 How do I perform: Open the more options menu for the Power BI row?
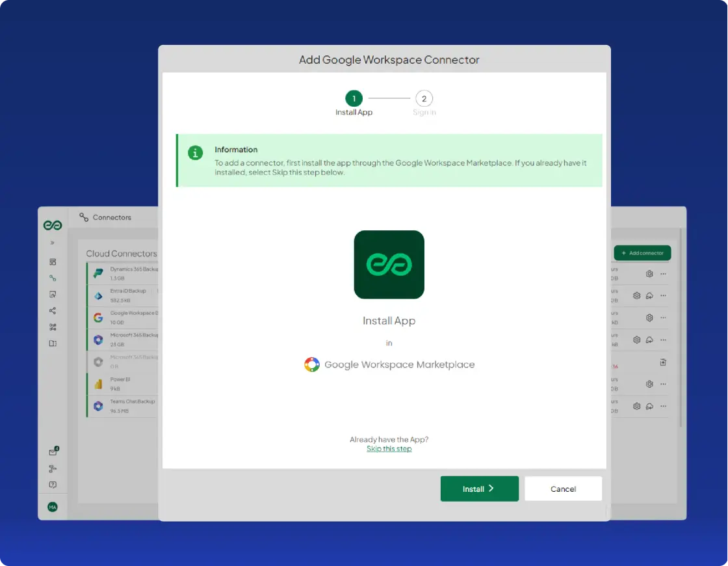click(663, 384)
